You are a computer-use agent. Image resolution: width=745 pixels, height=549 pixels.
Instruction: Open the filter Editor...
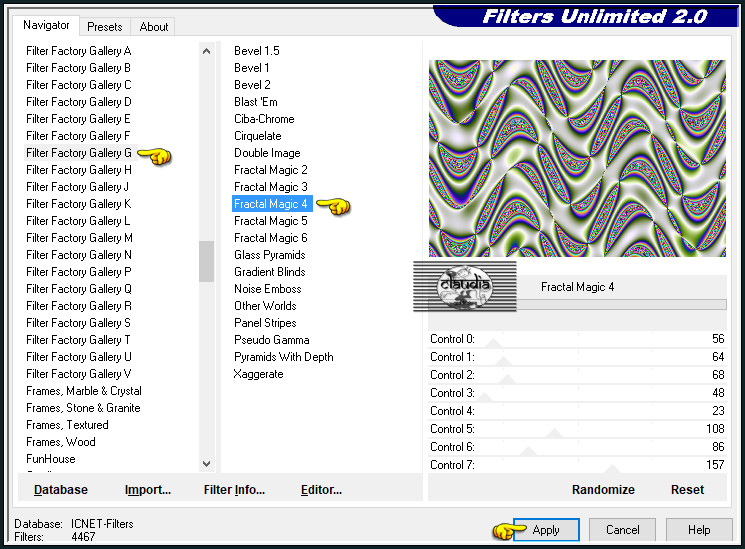click(x=321, y=490)
